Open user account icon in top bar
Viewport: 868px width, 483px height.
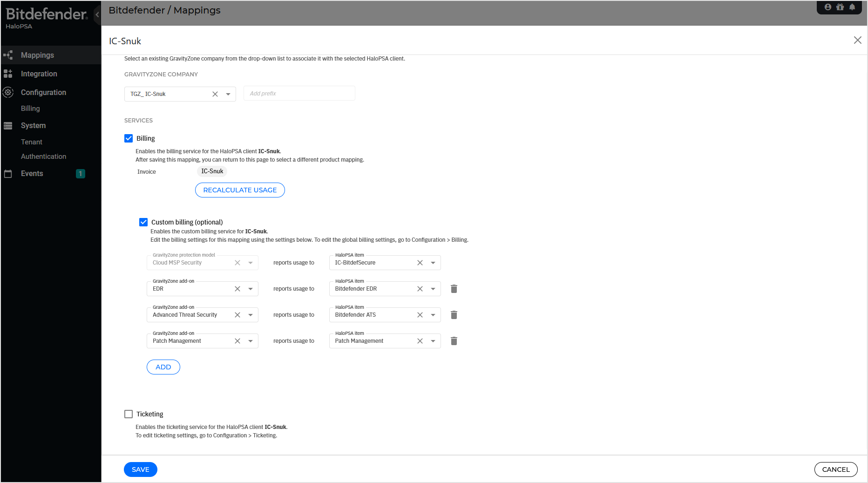[x=828, y=7]
